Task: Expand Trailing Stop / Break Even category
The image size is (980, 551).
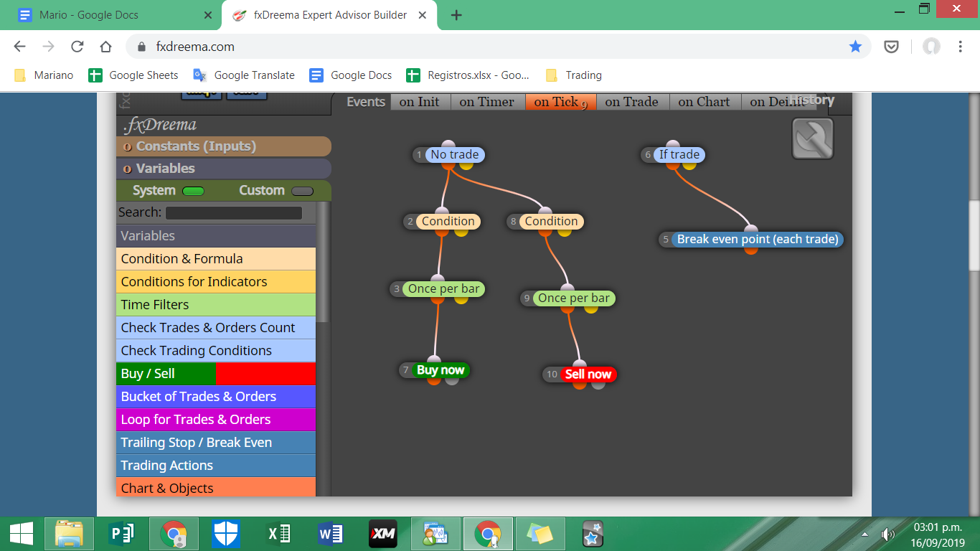Action: click(x=216, y=443)
